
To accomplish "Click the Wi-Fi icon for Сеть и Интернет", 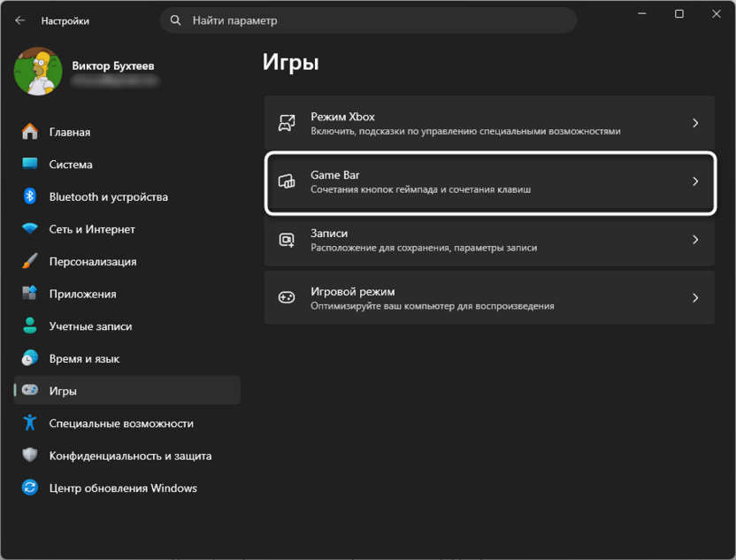I will pyautogui.click(x=30, y=228).
